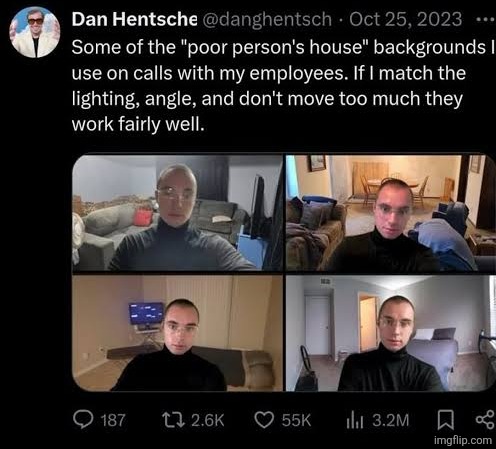
Task: View photo with small TV on stand
Action: [x=177, y=333]
